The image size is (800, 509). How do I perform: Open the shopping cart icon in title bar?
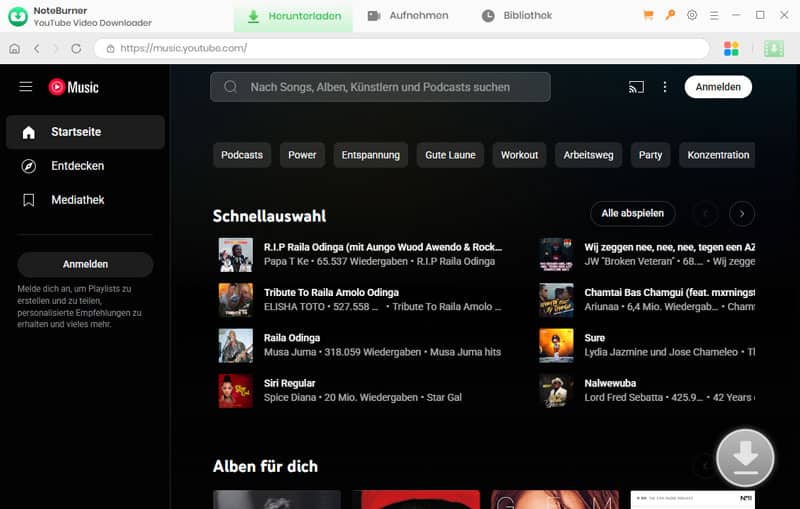tap(648, 15)
